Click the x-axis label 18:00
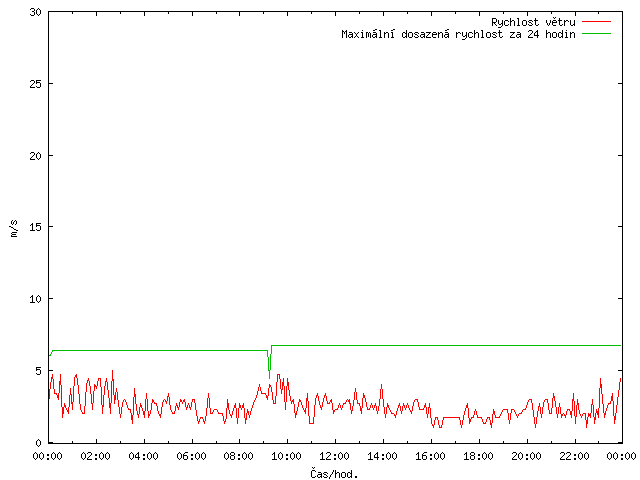Image resolution: width=640 pixels, height=480 pixels. 478,456
